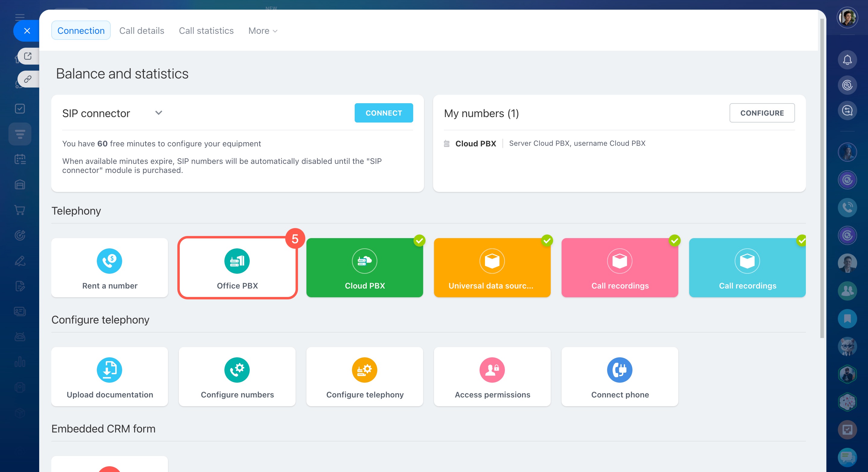Click the Connect phone plug icon

(620, 370)
